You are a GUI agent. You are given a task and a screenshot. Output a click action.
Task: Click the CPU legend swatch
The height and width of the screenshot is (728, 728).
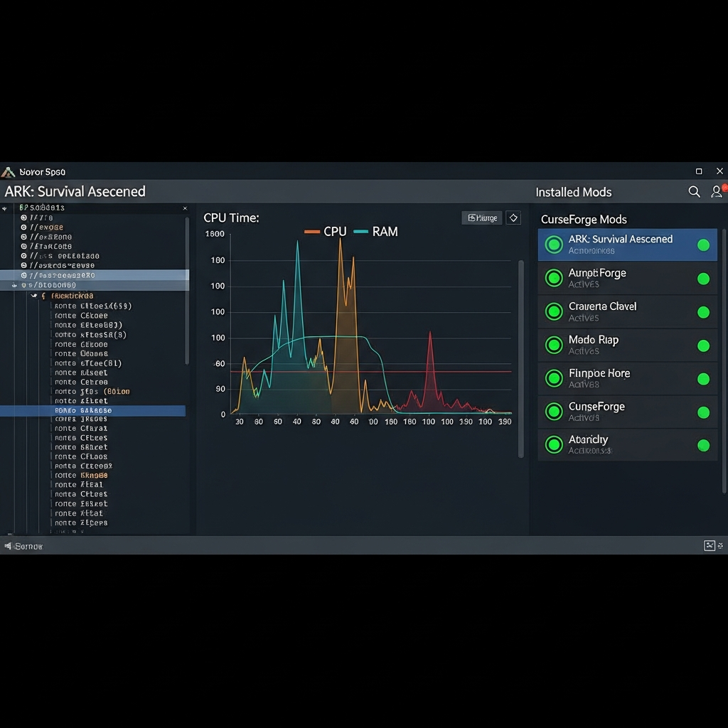pos(312,232)
